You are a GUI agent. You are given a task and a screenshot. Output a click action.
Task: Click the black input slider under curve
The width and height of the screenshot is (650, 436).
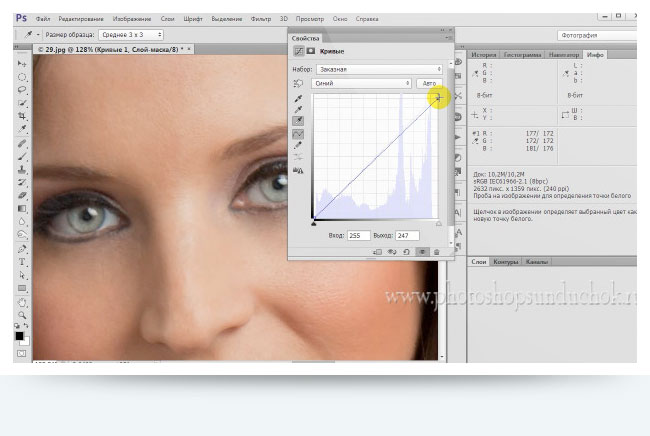coord(314,223)
